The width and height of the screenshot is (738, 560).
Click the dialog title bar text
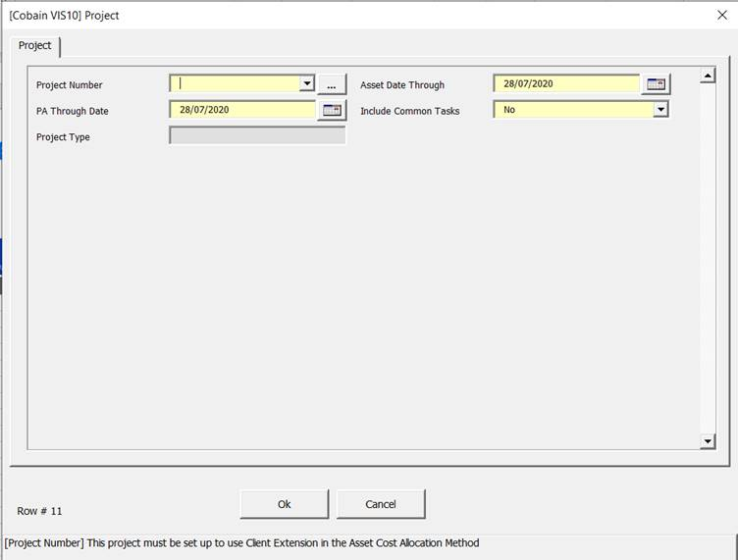64,16
